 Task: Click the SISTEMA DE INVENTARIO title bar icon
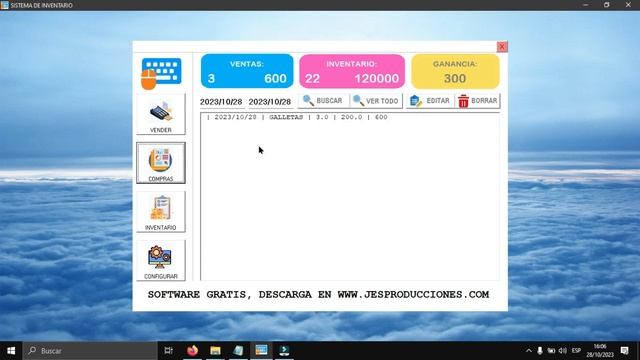tap(4, 5)
